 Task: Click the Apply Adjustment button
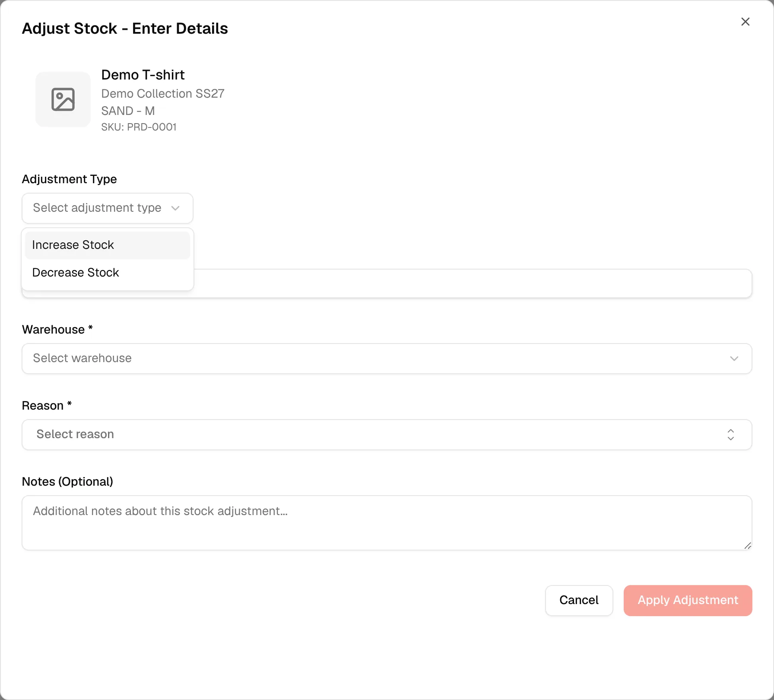688,601
